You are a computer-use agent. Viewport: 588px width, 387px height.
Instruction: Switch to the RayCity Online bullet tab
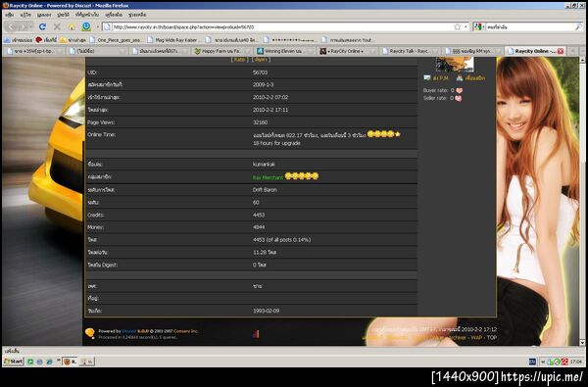[x=346, y=51]
